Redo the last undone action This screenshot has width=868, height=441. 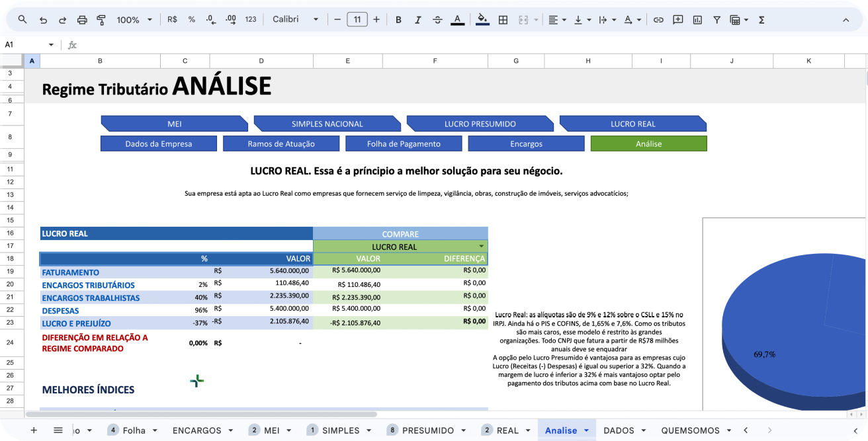point(62,20)
